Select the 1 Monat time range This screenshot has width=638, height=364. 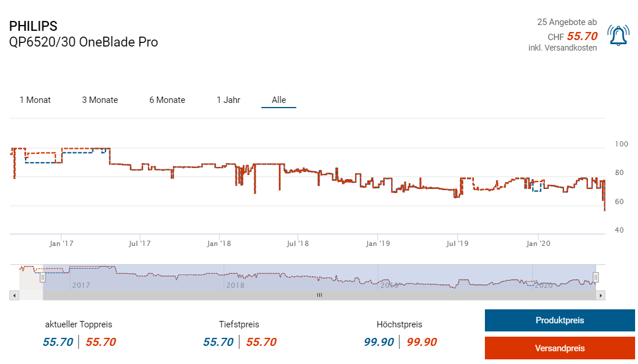[35, 100]
